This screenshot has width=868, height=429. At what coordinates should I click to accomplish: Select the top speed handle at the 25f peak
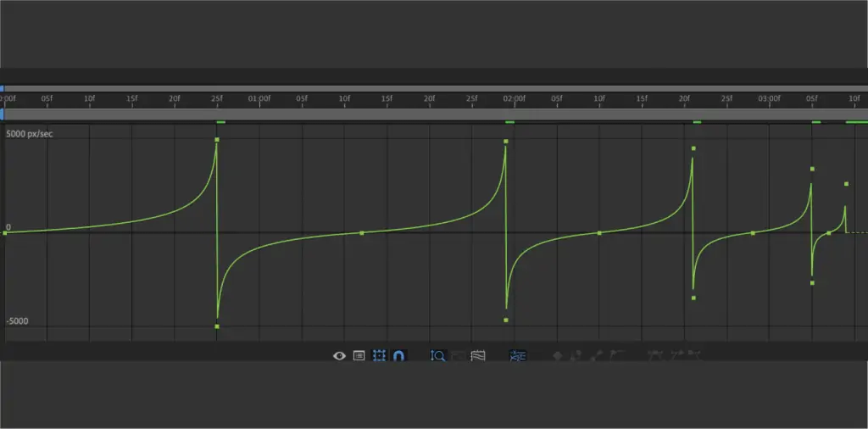click(x=217, y=140)
